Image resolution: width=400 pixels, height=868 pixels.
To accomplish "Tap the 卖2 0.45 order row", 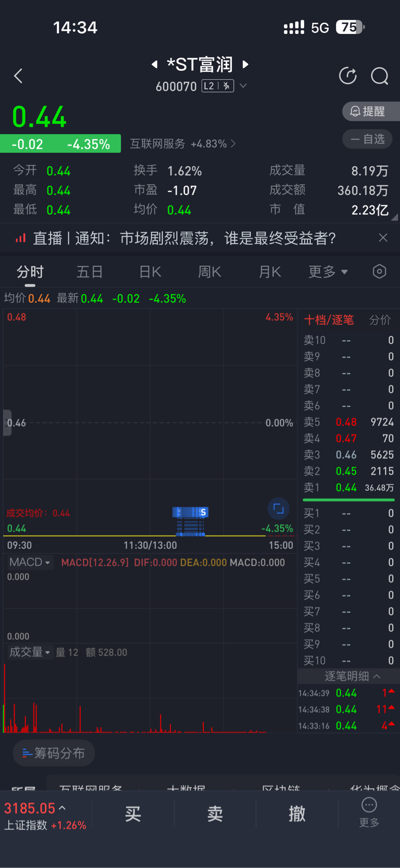I will tap(348, 471).
